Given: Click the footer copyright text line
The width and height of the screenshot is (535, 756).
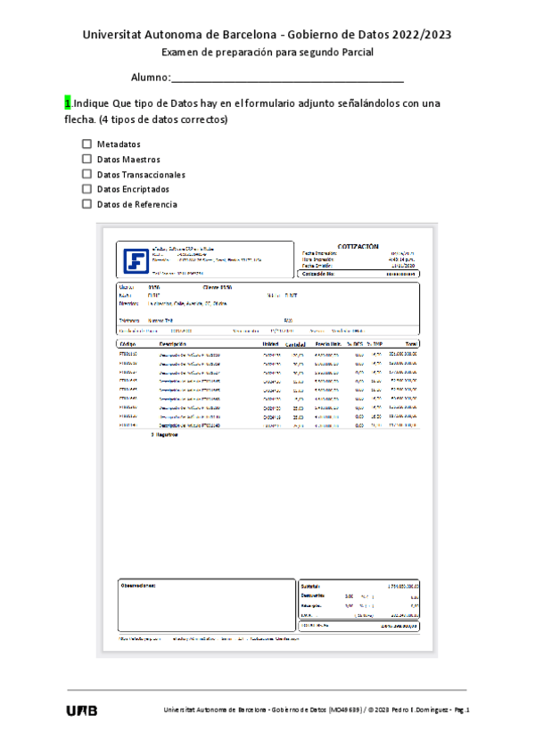Looking at the screenshot, I should 317,711.
